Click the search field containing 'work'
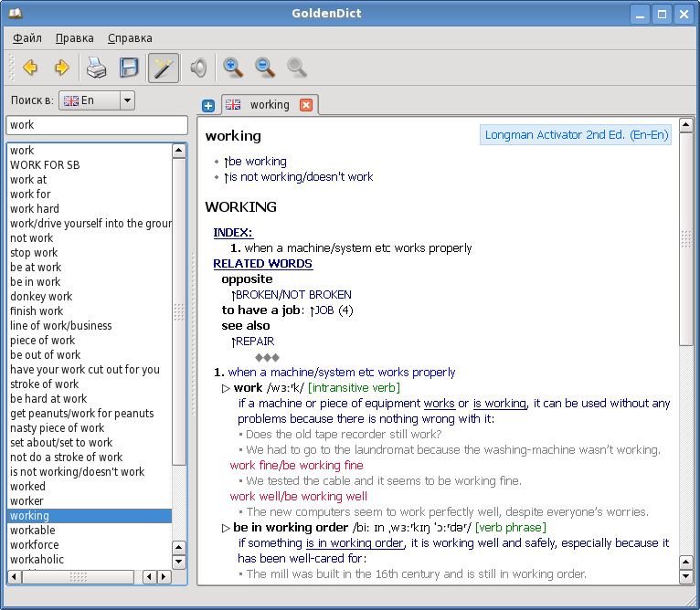700x610 pixels. (x=96, y=125)
